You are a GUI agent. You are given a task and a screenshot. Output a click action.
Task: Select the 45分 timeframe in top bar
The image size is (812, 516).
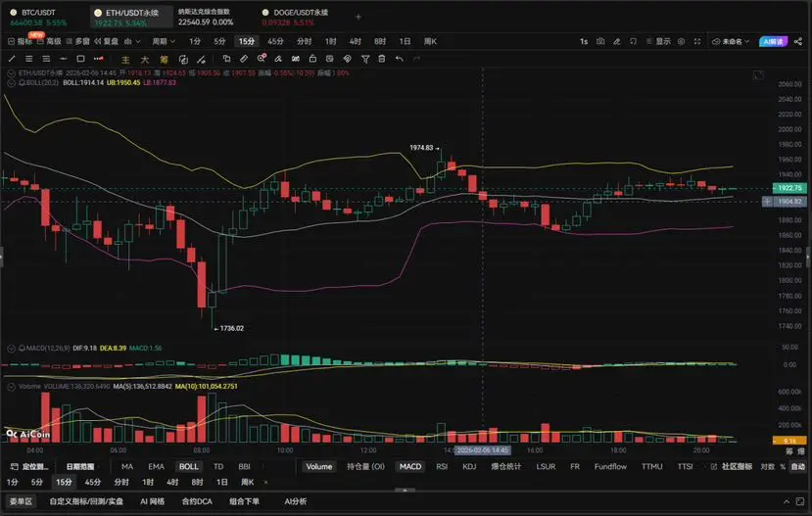(x=275, y=41)
